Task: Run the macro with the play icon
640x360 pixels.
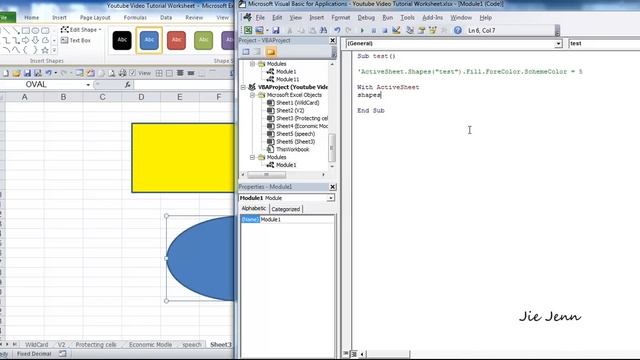Action: click(x=362, y=30)
